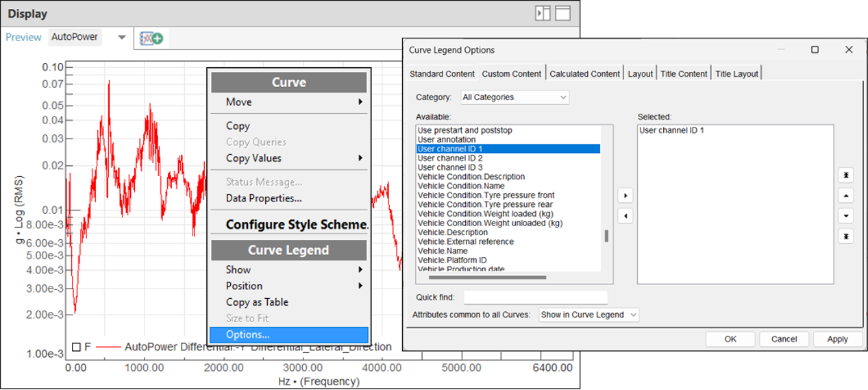Click the add curve display icon
The height and width of the screenshot is (390, 868).
151,38
